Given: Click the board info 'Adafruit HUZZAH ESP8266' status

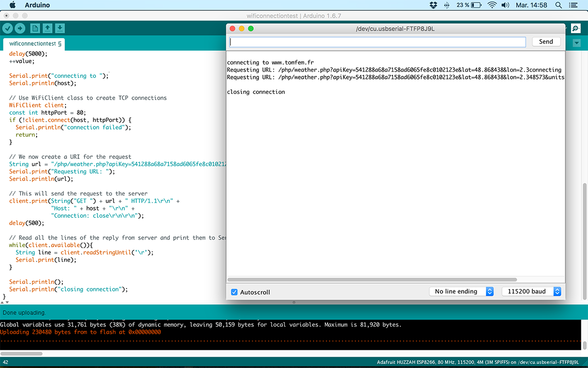Looking at the screenshot, I should [478, 362].
